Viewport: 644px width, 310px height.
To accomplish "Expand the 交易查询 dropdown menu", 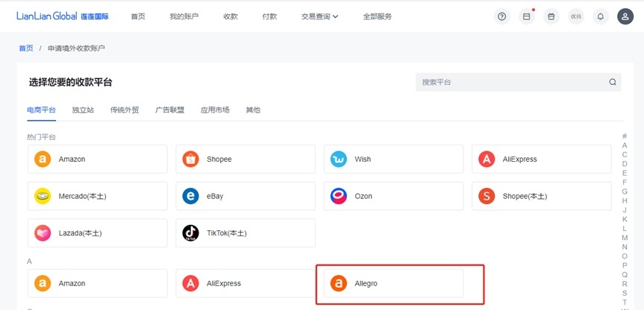I will [x=319, y=17].
